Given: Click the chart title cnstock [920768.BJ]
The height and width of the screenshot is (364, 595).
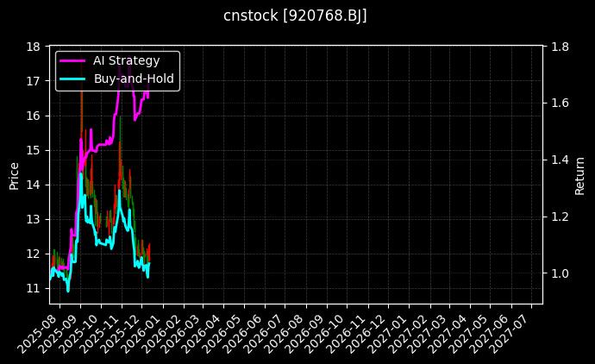Looking at the screenshot, I should point(296,16).
